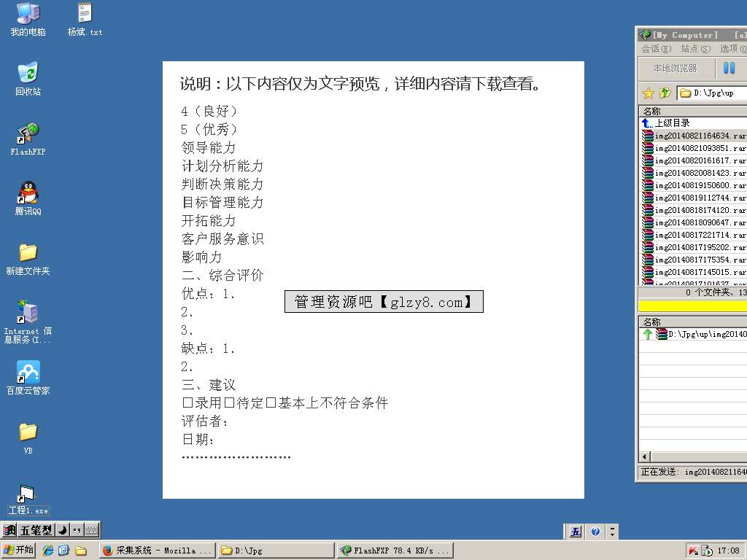Select the 新建文件夹 folder on the desktop
Viewport: 747px width, 560px height.
click(x=28, y=259)
